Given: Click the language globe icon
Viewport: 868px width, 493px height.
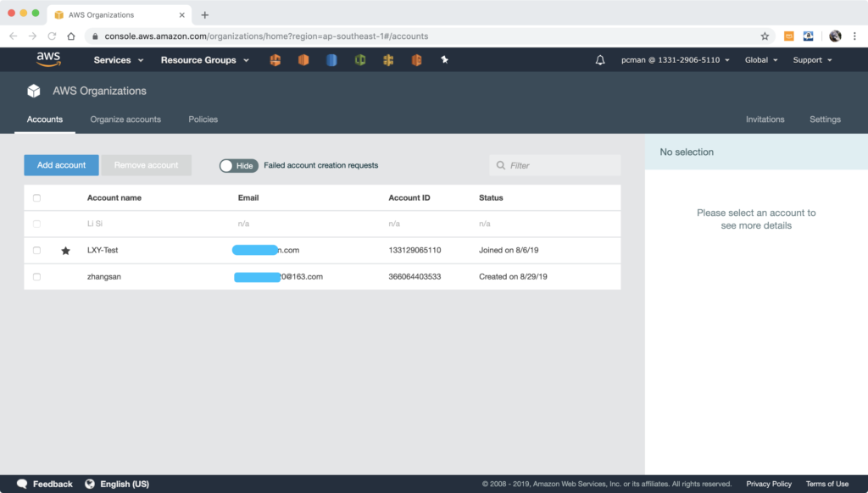Looking at the screenshot, I should coord(90,484).
